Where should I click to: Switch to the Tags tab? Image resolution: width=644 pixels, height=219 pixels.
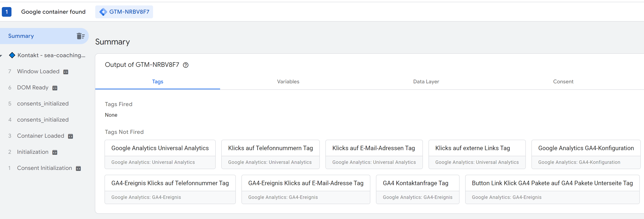coord(157,82)
